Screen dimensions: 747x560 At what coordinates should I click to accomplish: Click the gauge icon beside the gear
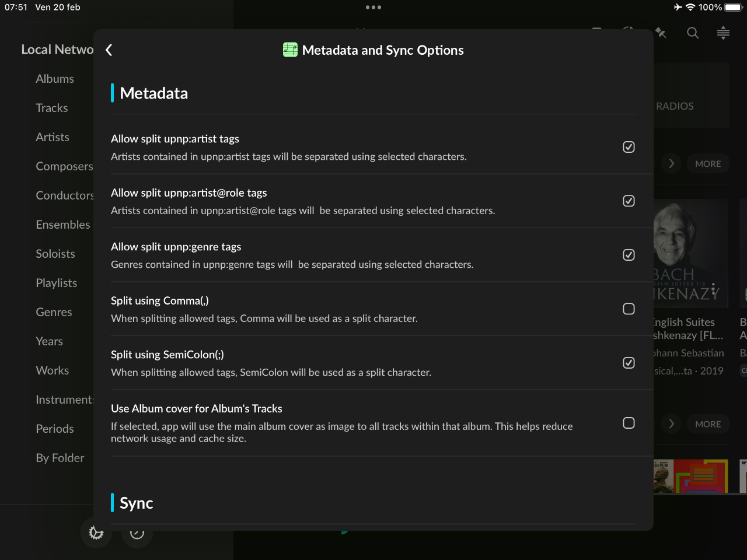click(137, 533)
